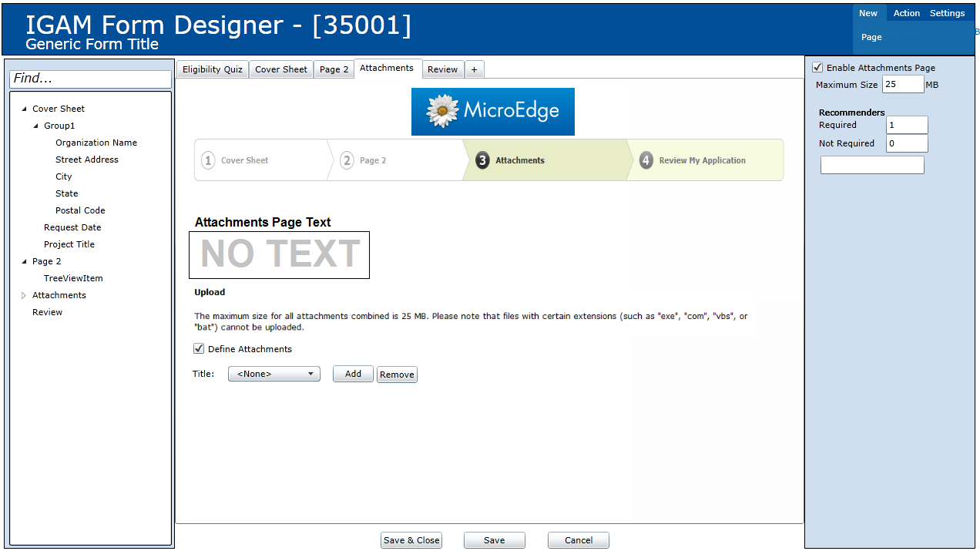Click step 2 Page 2 circle icon
Viewport: 980px width, 551px height.
pyautogui.click(x=347, y=160)
